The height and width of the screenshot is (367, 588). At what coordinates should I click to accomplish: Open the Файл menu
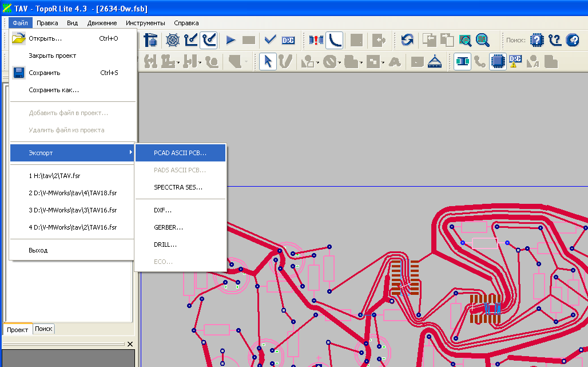[x=20, y=23]
